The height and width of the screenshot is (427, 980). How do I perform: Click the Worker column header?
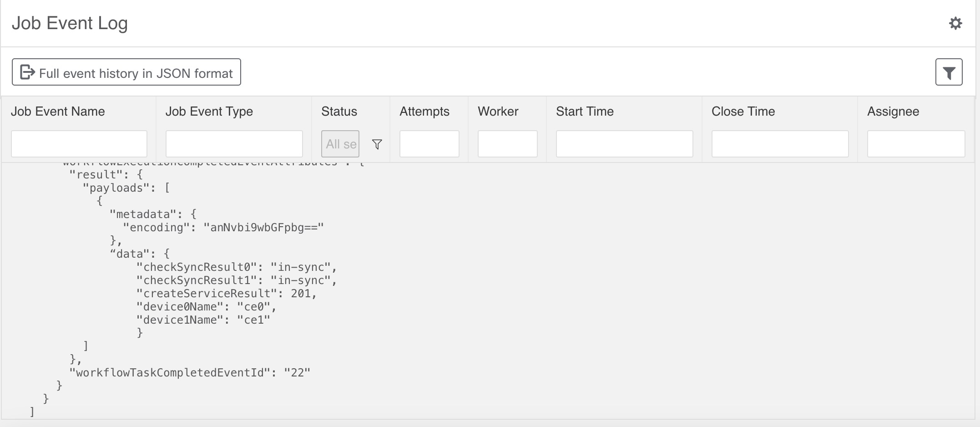498,111
